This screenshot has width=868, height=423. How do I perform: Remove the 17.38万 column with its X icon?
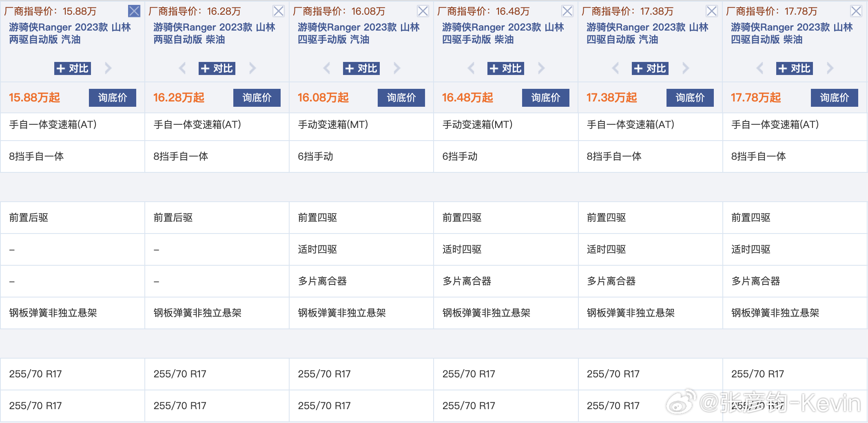point(712,11)
